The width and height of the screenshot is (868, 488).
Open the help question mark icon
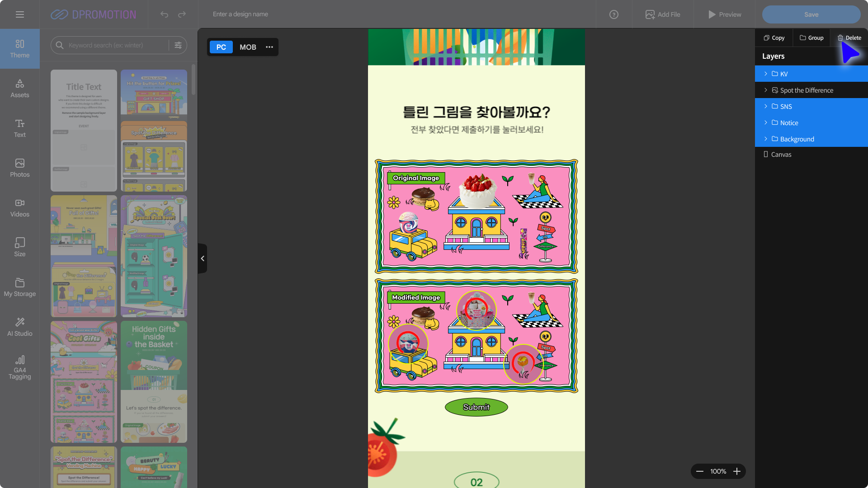tap(613, 14)
